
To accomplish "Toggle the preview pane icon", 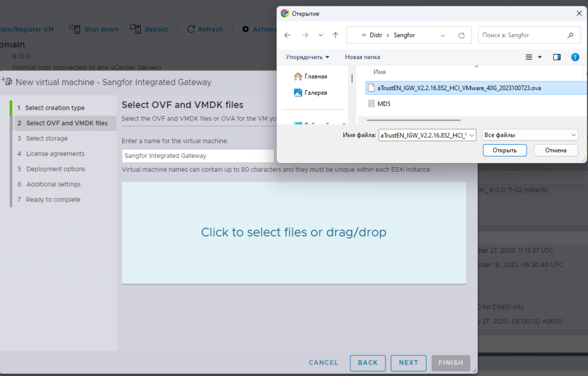I will pyautogui.click(x=557, y=57).
